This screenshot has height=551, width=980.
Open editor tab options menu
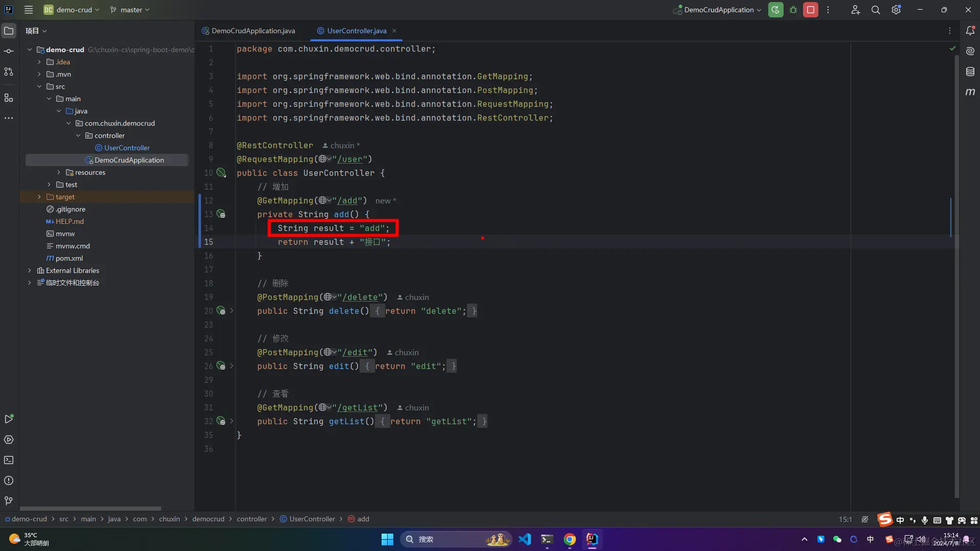[950, 31]
